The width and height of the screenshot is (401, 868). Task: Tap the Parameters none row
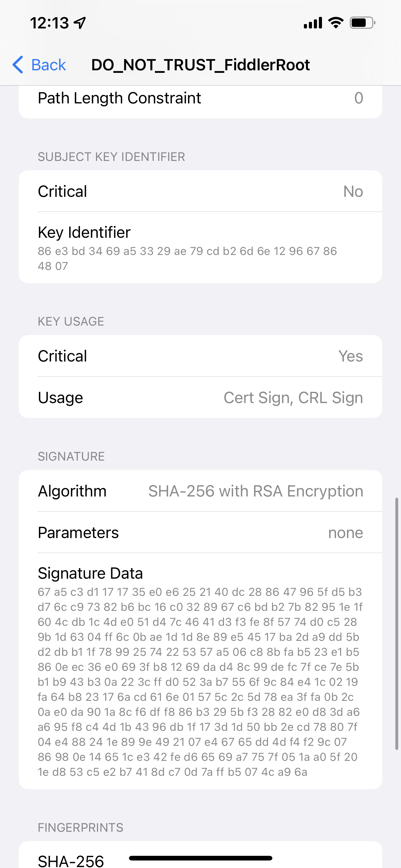point(200,532)
